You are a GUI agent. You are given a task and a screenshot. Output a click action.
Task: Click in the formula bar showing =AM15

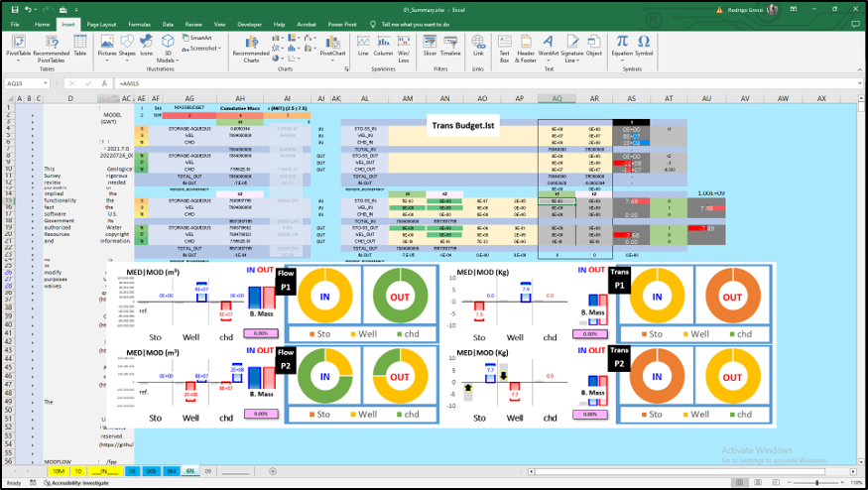(x=487, y=83)
